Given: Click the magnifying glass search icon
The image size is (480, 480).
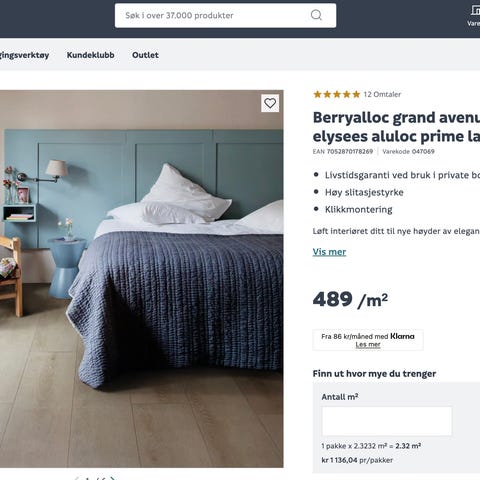Looking at the screenshot, I should pyautogui.click(x=316, y=15).
